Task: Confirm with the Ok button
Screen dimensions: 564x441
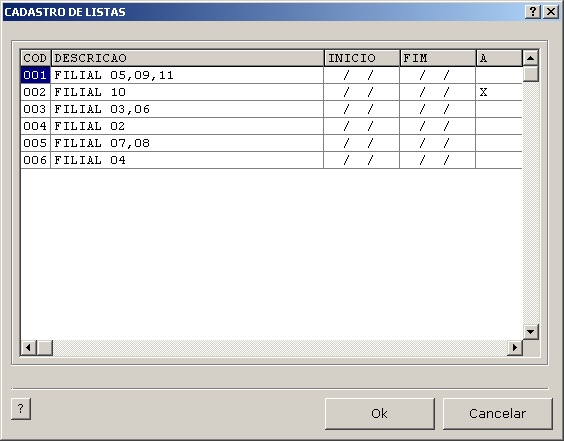Action: tap(379, 414)
